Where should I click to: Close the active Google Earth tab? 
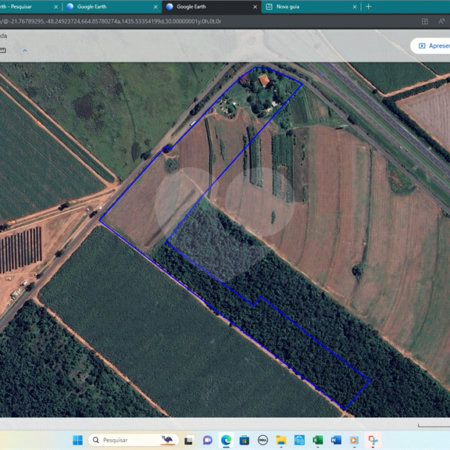pyautogui.click(x=255, y=7)
